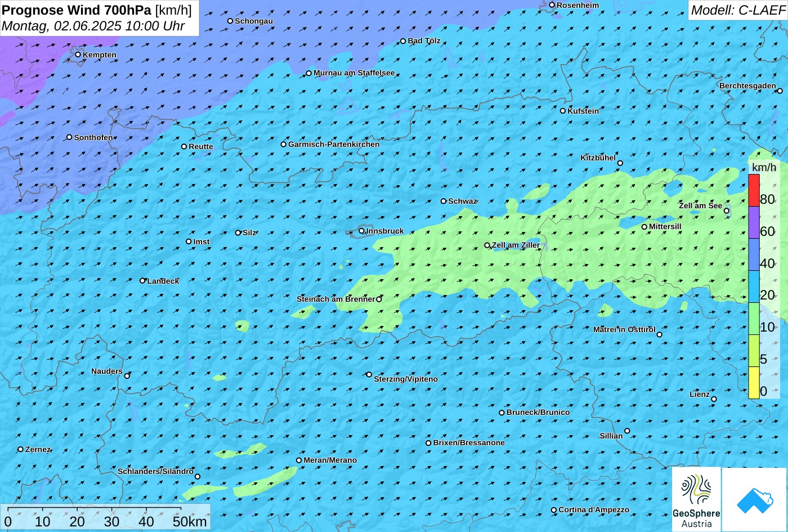
Task: Select the Kufstein city marker
Action: click(563, 111)
